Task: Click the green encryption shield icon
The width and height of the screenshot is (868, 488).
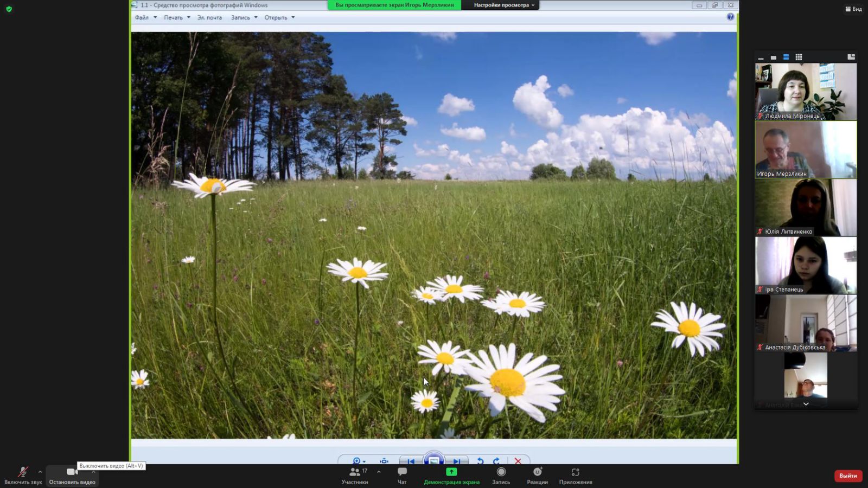Action: [9, 9]
